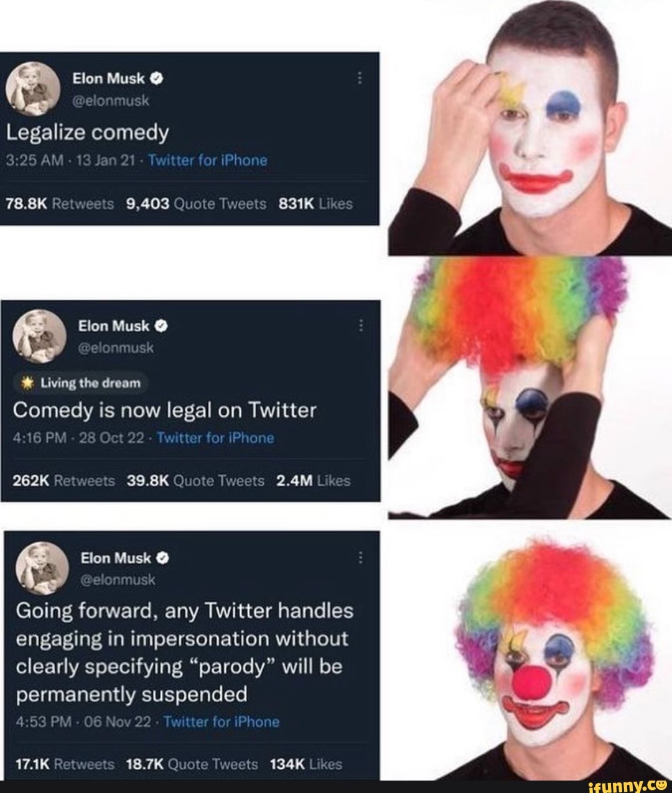672x793 pixels.
Task: View the 78.8K Retweets list
Action: pyautogui.click(x=59, y=203)
